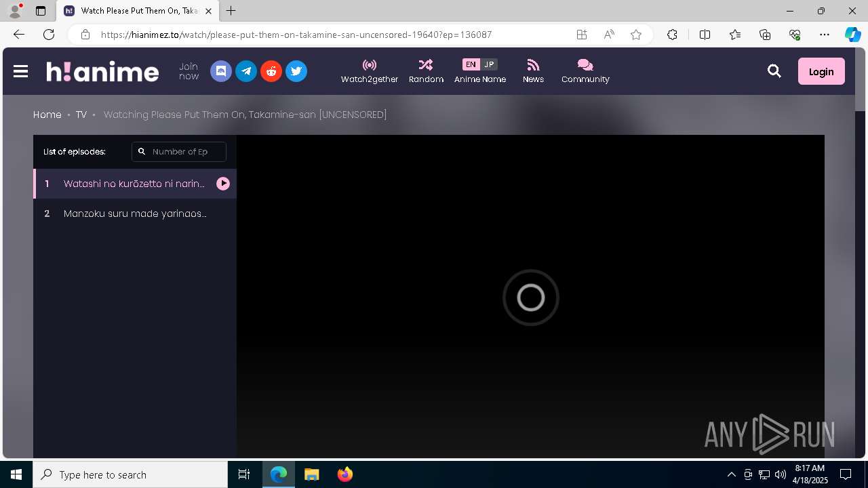This screenshot has width=868, height=488.
Task: Open the app available icon in address bar
Action: (582, 35)
